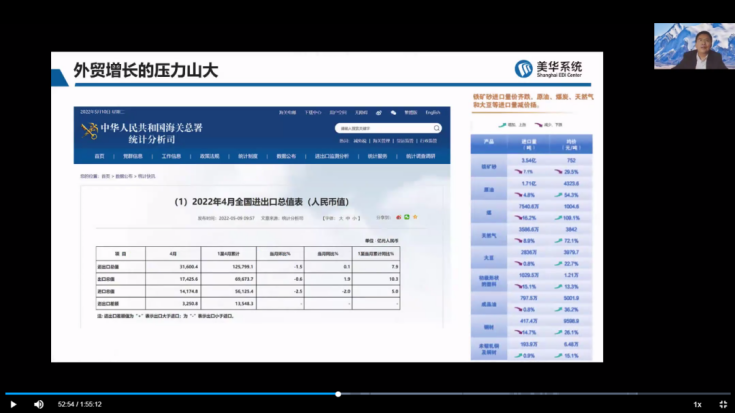Open the 政策法规 navigation item

click(210, 156)
